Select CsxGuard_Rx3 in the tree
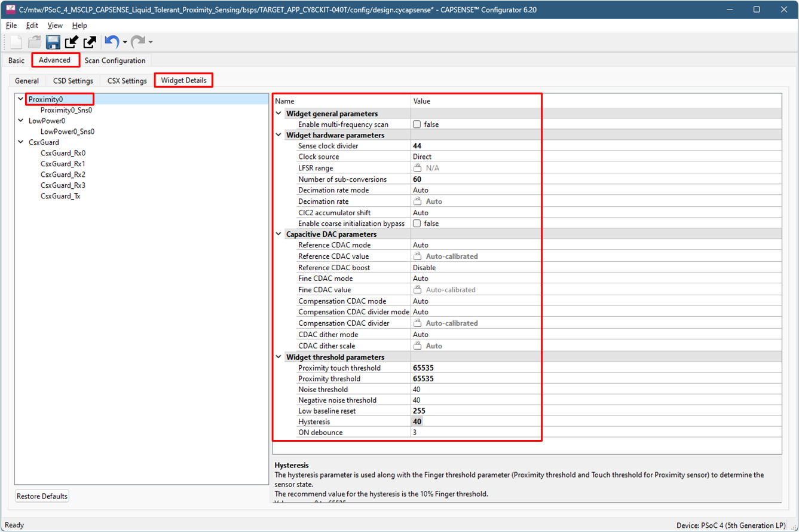Screen dimensions: 799x532 click(63, 185)
